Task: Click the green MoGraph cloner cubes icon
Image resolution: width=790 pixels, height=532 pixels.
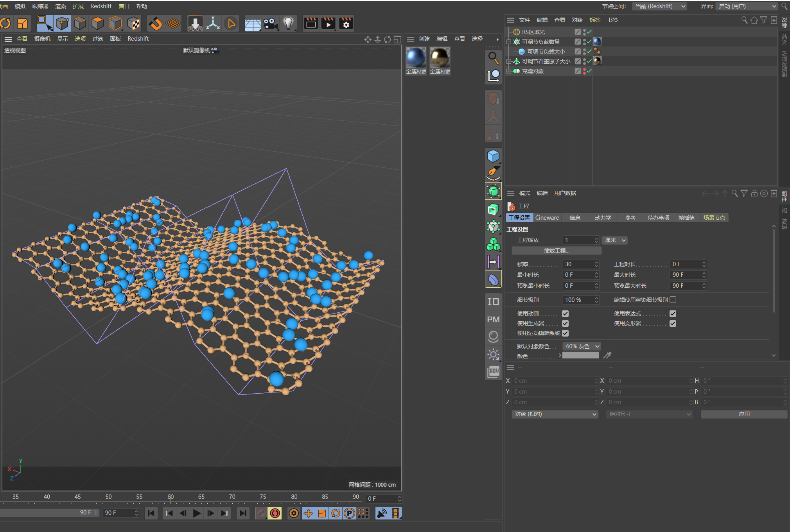Action: [x=493, y=244]
